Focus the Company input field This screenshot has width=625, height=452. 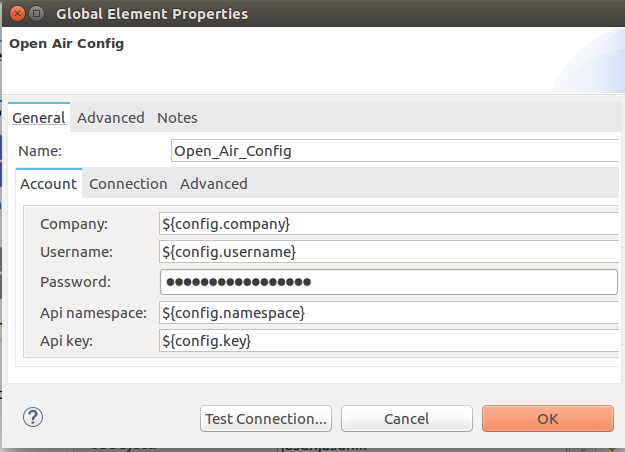coord(388,224)
